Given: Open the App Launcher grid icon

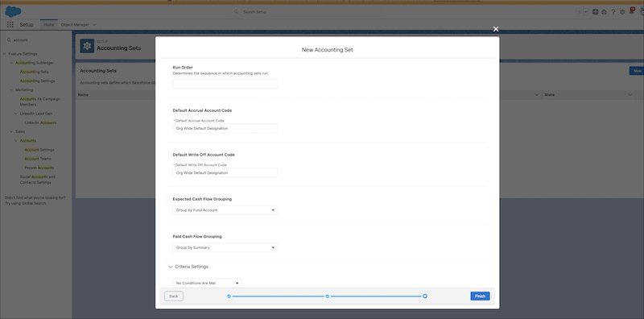Looking at the screenshot, I should click(x=10, y=25).
